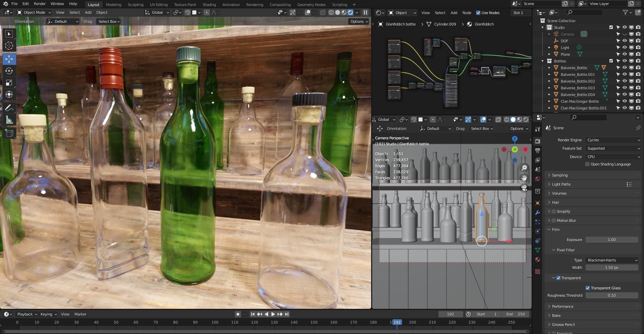Click the red X axis gizmo ball

click(x=525, y=149)
